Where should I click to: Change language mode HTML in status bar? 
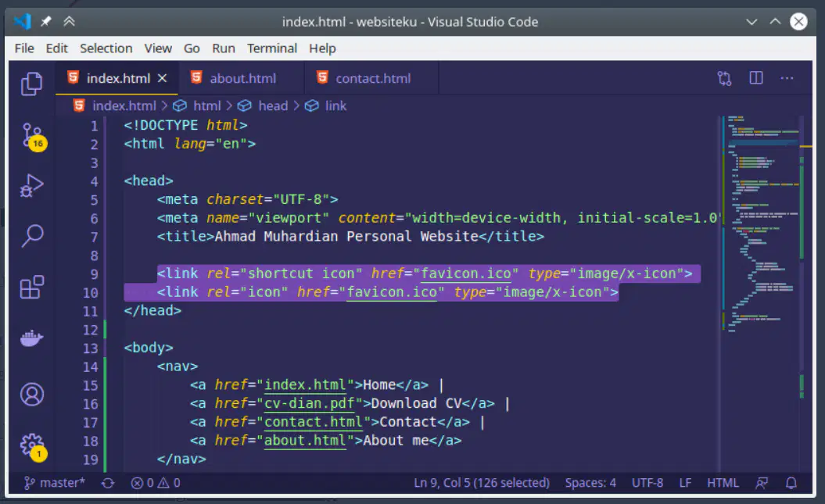[x=723, y=483]
